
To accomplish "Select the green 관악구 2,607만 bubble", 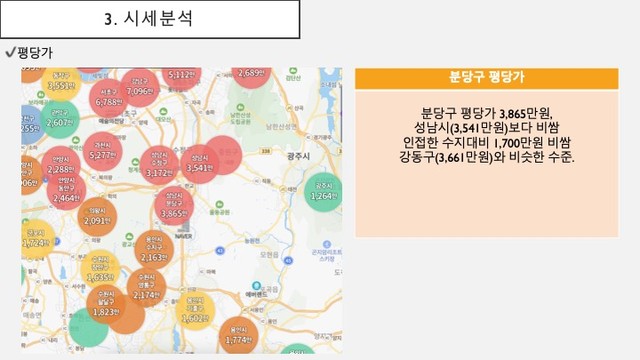I will pos(60,119).
